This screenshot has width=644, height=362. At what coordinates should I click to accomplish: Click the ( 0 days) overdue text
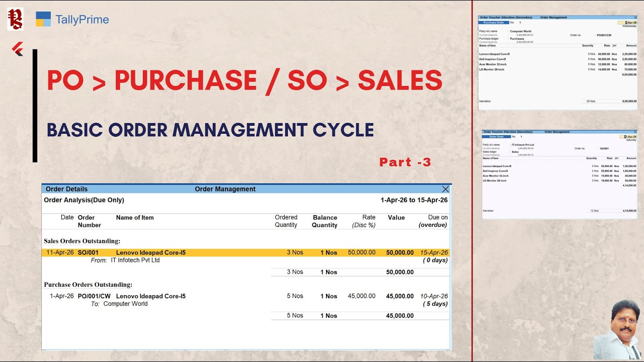[435, 260]
